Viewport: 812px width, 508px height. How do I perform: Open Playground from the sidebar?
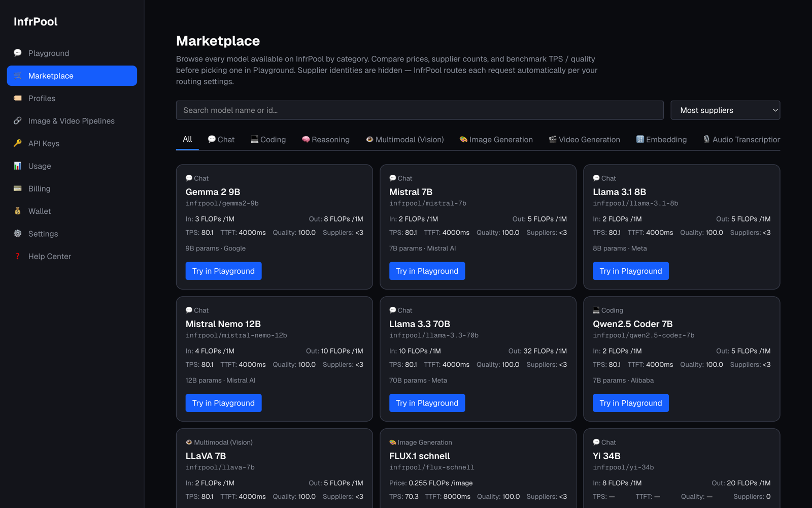point(72,53)
